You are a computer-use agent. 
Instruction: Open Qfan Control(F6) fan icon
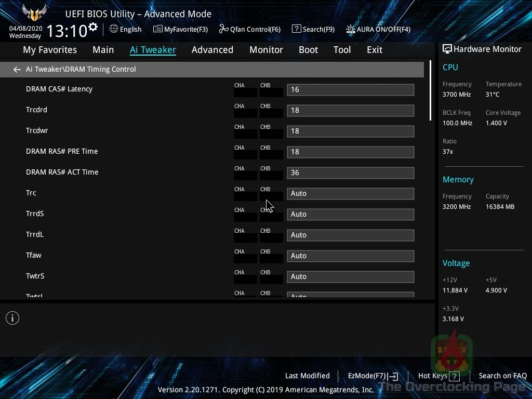(x=223, y=29)
